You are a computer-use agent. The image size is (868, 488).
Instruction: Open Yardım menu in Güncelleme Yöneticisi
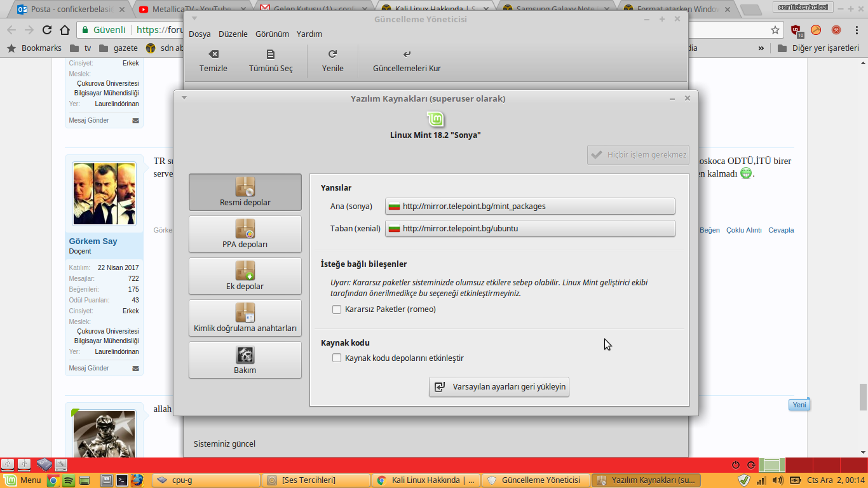coord(309,34)
